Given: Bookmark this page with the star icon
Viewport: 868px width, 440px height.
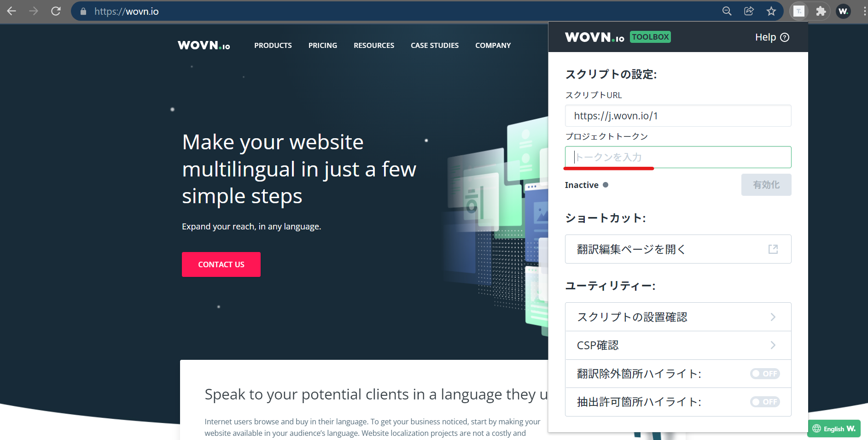Looking at the screenshot, I should (x=771, y=11).
